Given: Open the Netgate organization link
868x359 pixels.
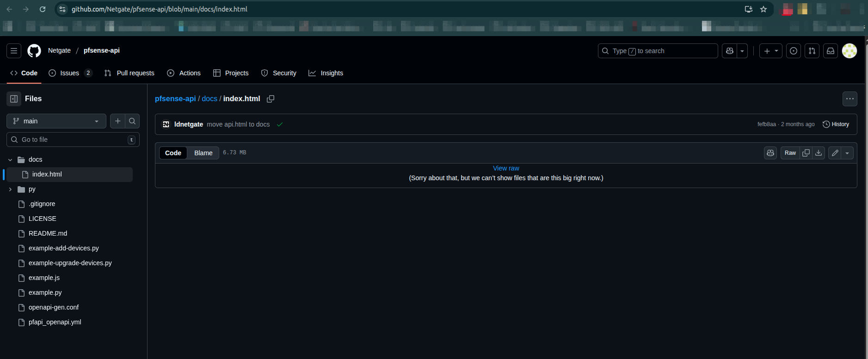Looking at the screenshot, I should tap(59, 50).
